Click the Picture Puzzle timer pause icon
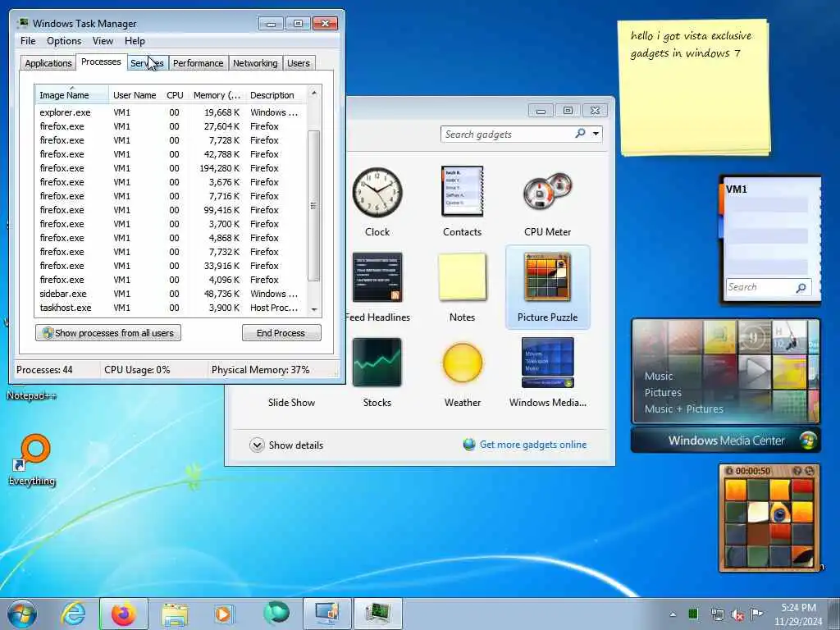The width and height of the screenshot is (840, 630). (728, 471)
